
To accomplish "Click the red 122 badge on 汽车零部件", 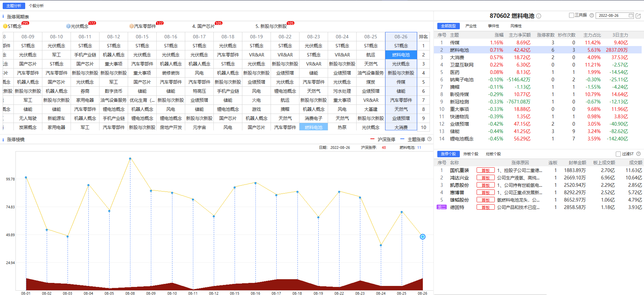I will pos(160,23).
